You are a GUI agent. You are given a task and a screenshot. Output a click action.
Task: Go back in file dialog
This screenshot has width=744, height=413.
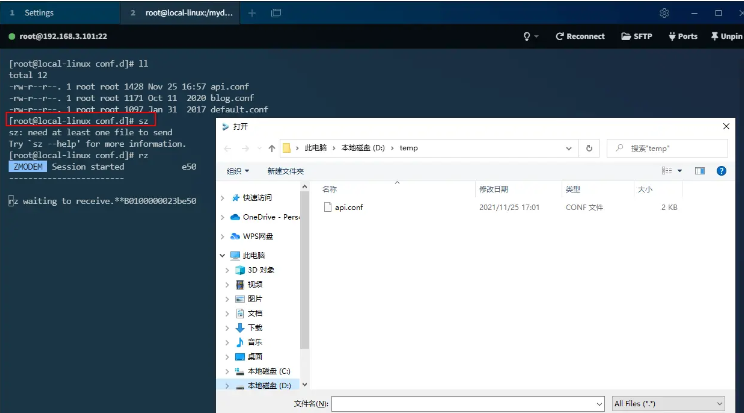click(228, 149)
